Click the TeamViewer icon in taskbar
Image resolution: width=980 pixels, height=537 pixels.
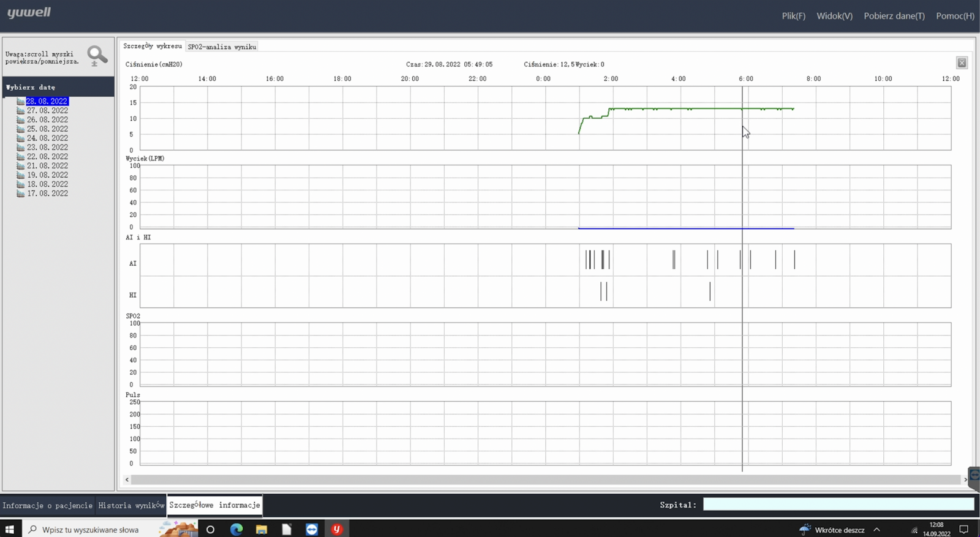(x=312, y=529)
